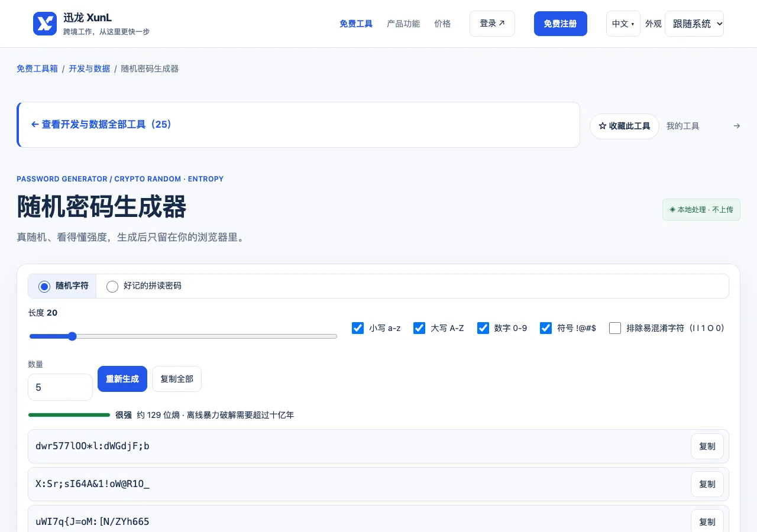757x532 pixels.
Task: Adjust the 长度 length slider
Action: click(183, 336)
